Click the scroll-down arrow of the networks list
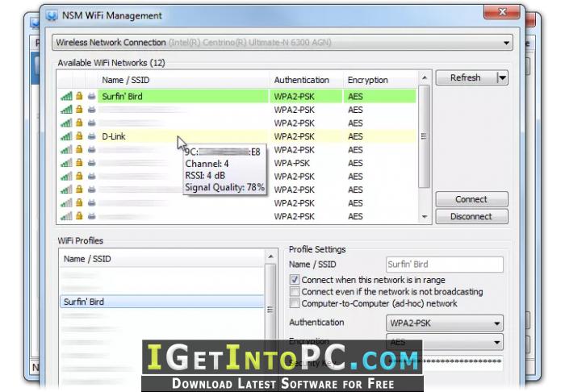565x392 pixels. [425, 217]
